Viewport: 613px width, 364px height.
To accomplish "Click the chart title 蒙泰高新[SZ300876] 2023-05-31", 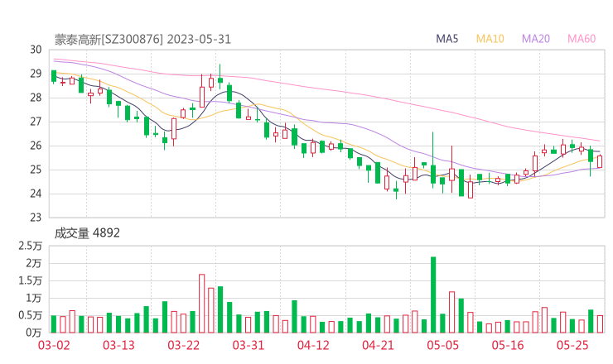I will click(x=142, y=40).
